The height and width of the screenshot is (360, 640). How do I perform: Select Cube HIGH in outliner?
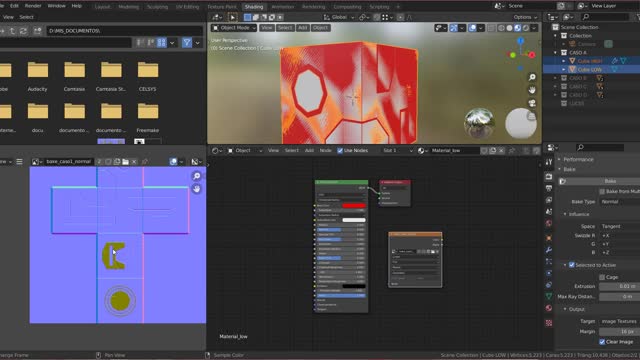(589, 61)
